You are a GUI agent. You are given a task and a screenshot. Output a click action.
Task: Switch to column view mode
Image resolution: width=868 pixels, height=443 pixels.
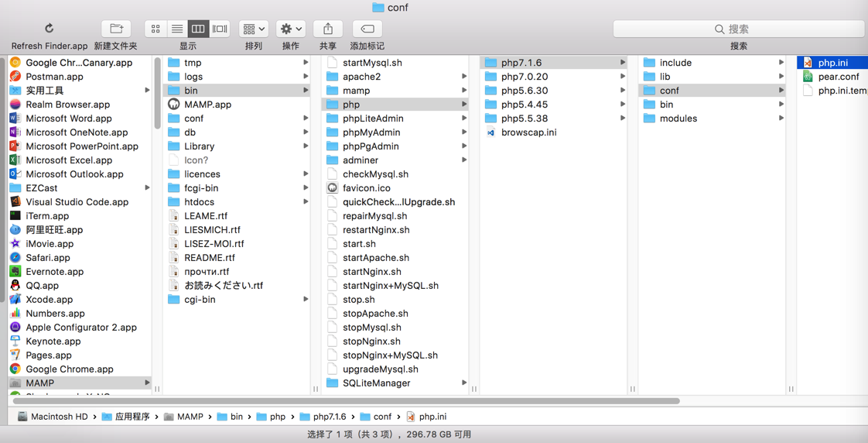click(x=198, y=29)
